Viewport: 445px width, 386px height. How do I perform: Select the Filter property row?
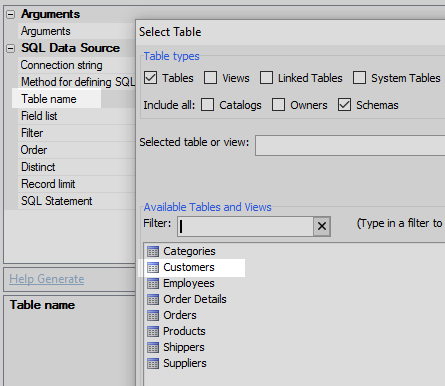click(x=77, y=133)
